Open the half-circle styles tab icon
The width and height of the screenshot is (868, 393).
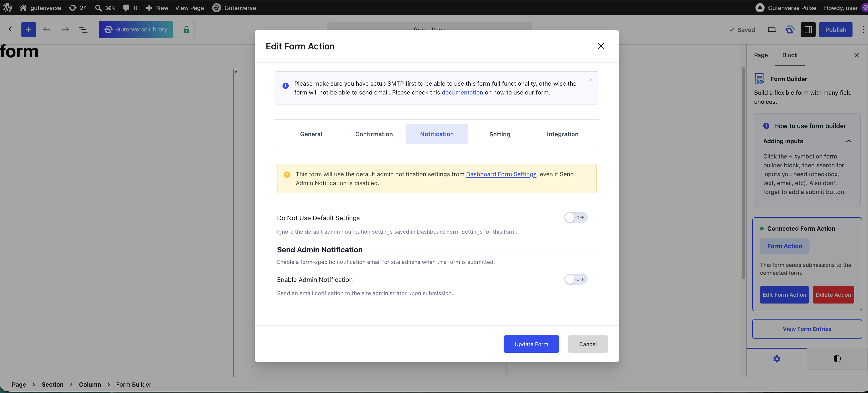click(x=837, y=359)
